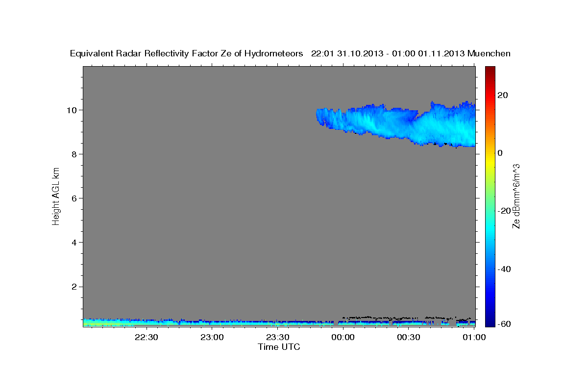The image size is (588, 392).
Task: Click the plot title 'Equivalent Radar Reflectivity Factor Ze of Hydrometeors'
Action: (x=187, y=53)
